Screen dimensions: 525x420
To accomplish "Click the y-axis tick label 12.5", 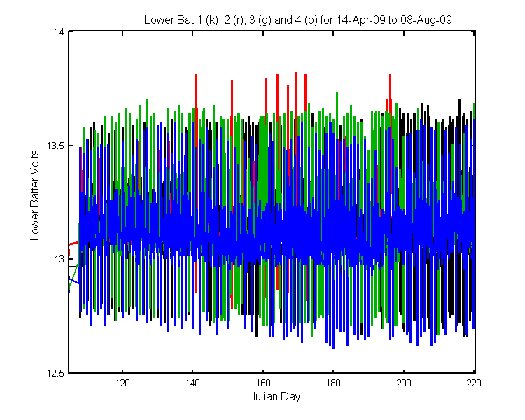I will point(55,373).
